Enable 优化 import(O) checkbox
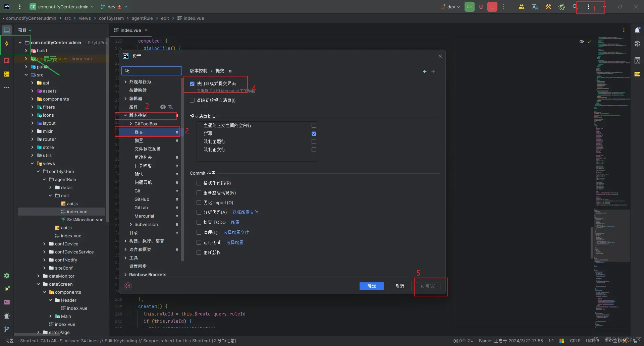644x346 pixels. point(199,203)
